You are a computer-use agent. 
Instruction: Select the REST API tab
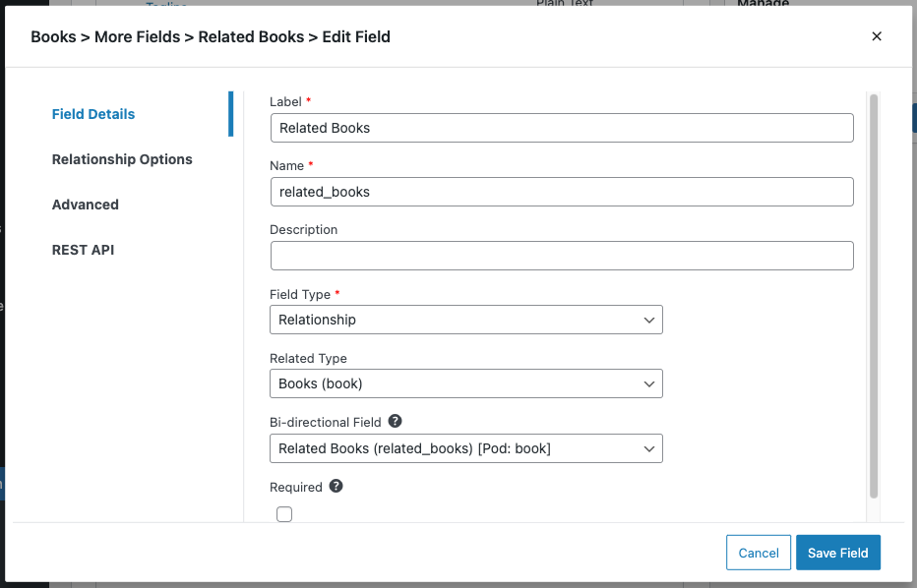[x=83, y=250]
